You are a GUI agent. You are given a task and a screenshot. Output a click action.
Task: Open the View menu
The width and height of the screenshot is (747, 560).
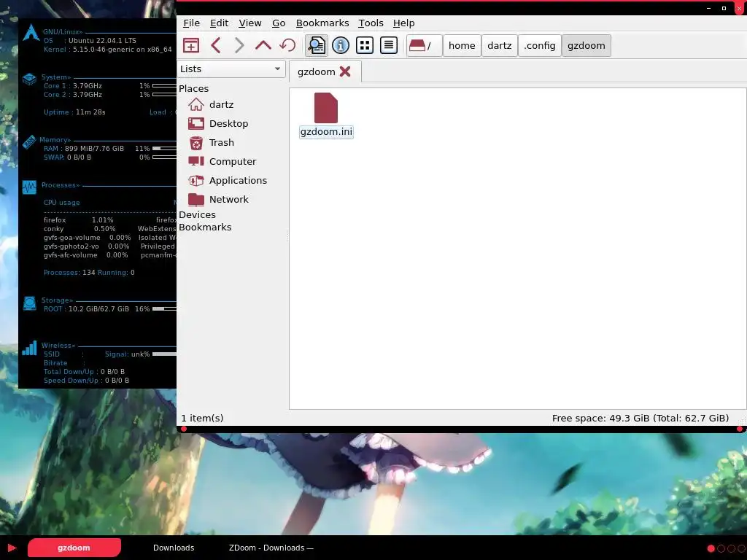249,23
